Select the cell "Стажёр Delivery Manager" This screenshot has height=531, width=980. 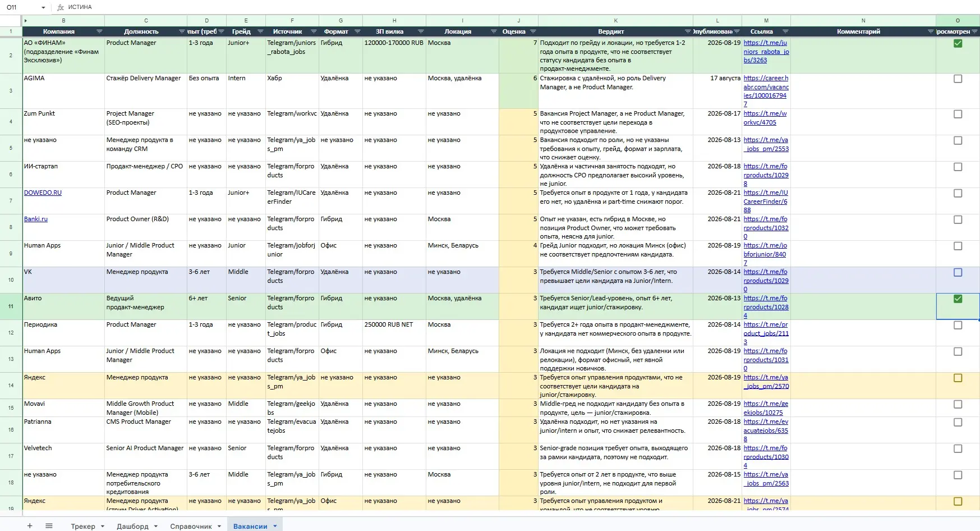pos(146,91)
